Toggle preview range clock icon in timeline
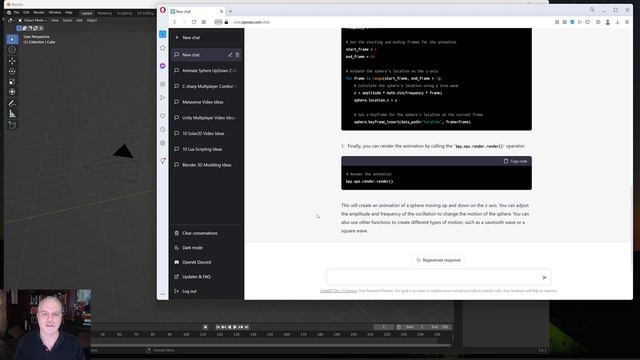640x360 pixels. coord(398,327)
